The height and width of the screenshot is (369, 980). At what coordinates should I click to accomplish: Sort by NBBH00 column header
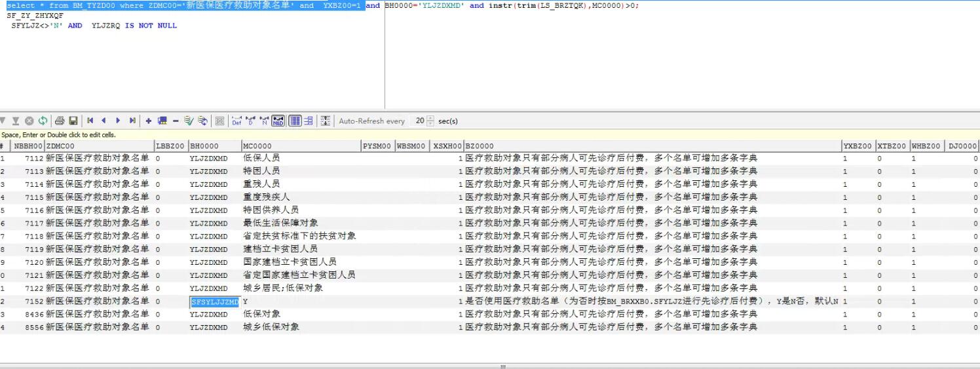tap(28, 146)
